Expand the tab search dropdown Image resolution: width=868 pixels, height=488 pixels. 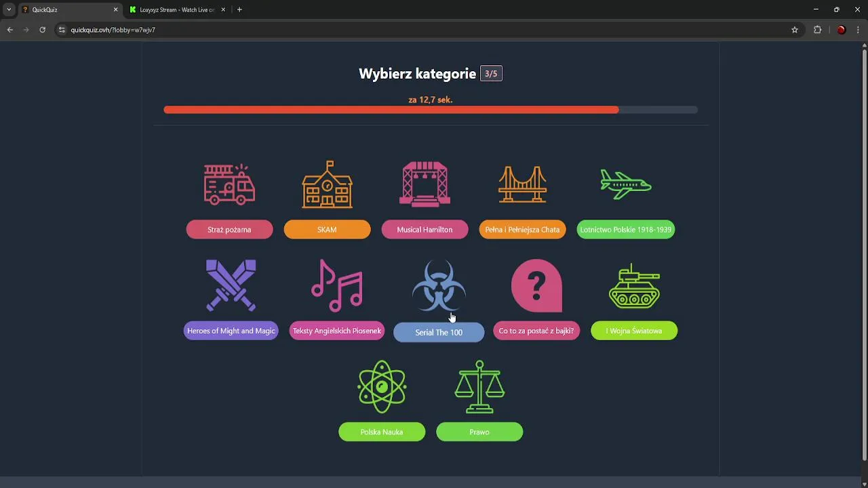[x=9, y=9]
